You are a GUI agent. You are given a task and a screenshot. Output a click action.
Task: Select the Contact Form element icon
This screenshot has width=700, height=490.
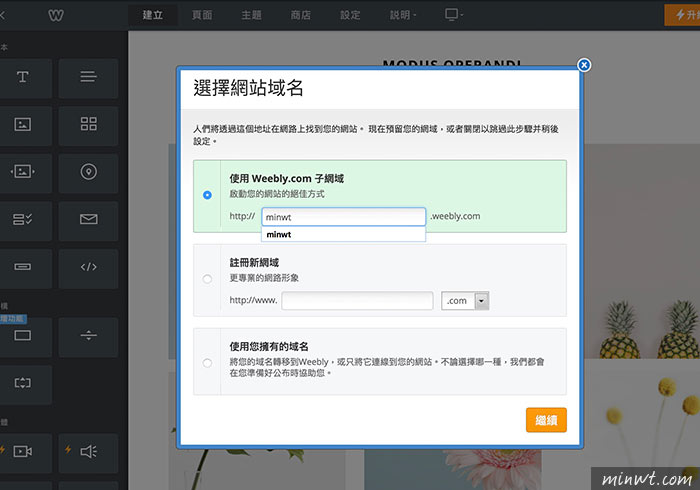coord(22,219)
